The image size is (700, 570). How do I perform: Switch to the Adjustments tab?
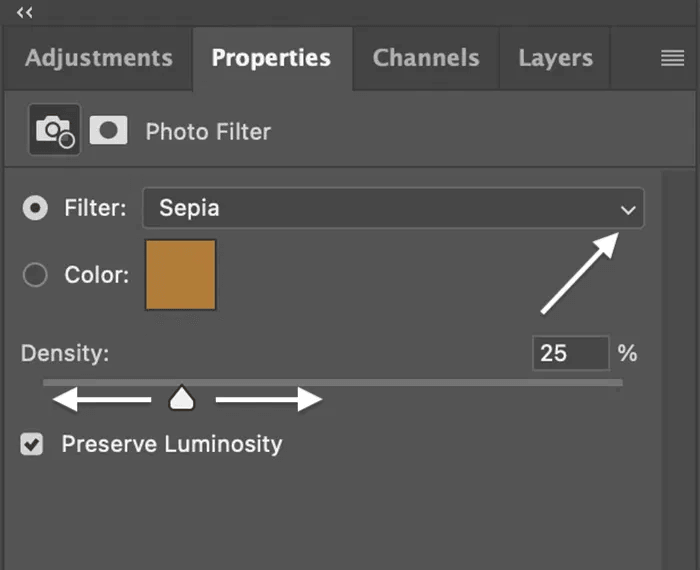click(x=98, y=58)
